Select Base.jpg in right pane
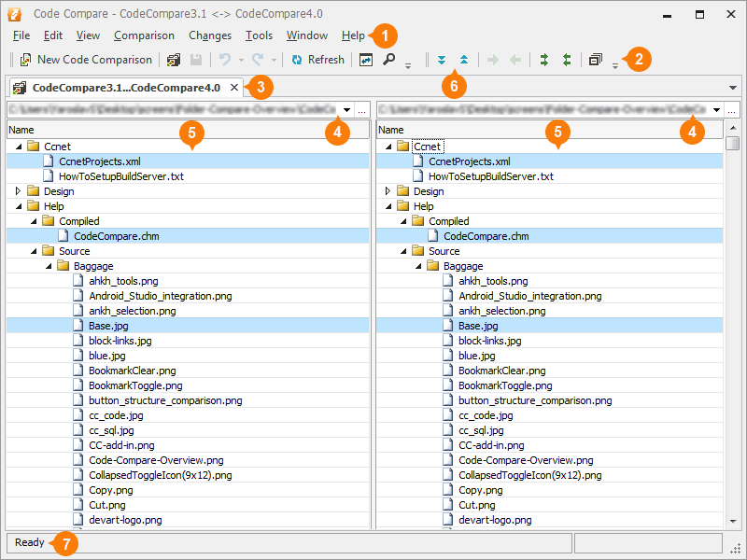This screenshot has width=747, height=560. (x=550, y=326)
